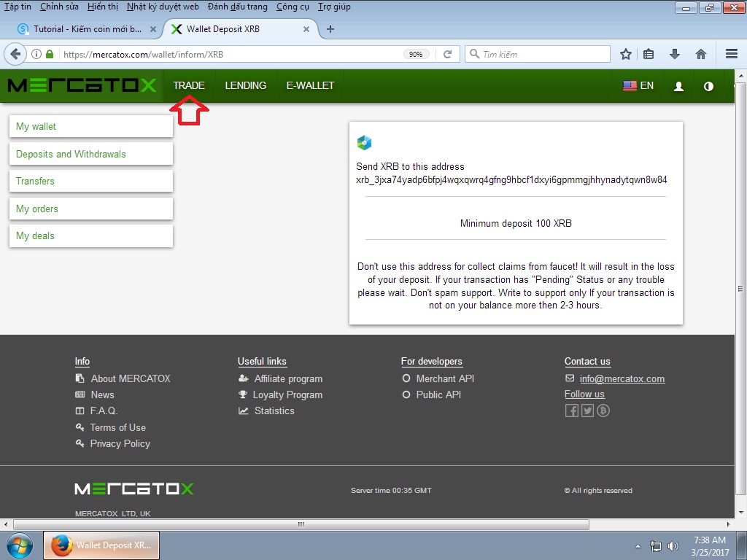Open Mercatox Bitcointalk icon

603,411
